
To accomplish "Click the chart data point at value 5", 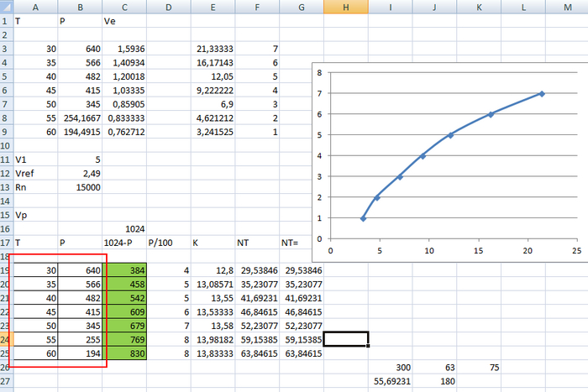I will coord(450,135).
